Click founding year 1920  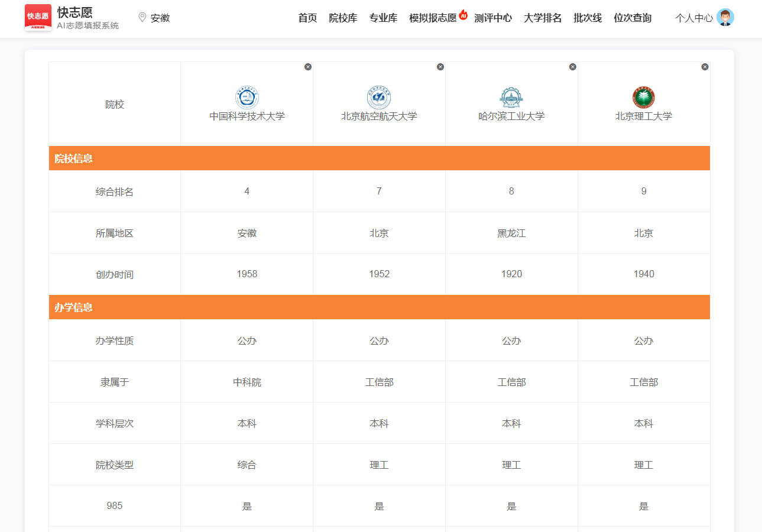(511, 274)
